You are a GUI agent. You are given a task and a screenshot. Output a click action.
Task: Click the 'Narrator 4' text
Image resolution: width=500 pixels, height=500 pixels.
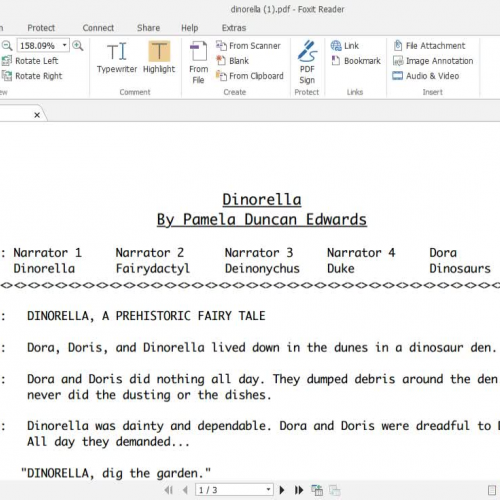tap(361, 253)
